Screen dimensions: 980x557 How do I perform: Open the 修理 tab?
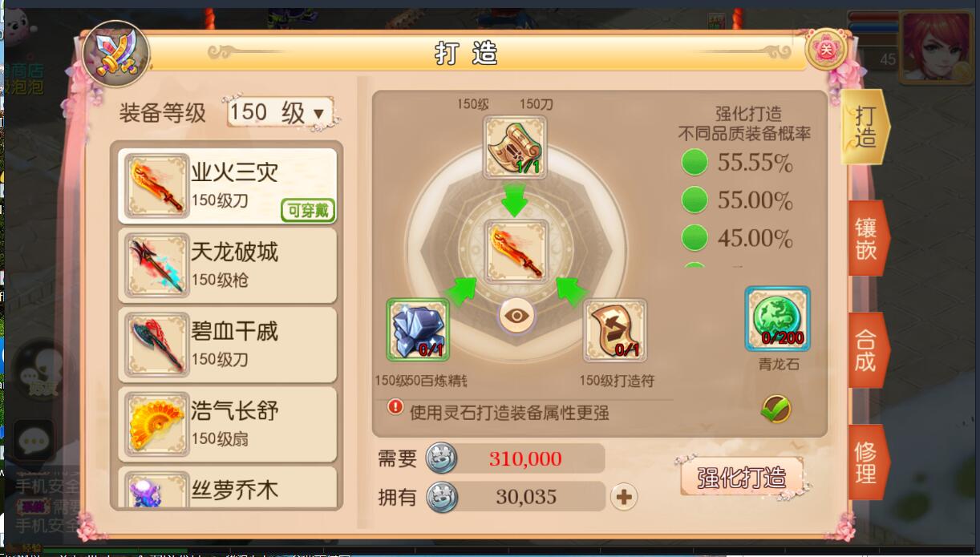pyautogui.click(x=867, y=462)
